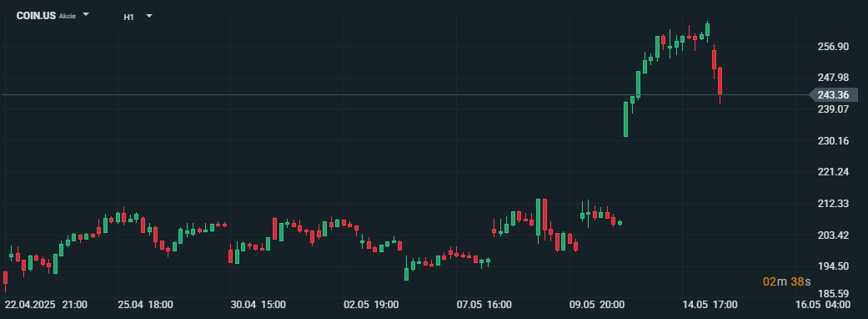Viewport: 868px width, 319px height.
Task: Expand the H1 timeframe dropdown arrow
Action: pyautogui.click(x=149, y=16)
